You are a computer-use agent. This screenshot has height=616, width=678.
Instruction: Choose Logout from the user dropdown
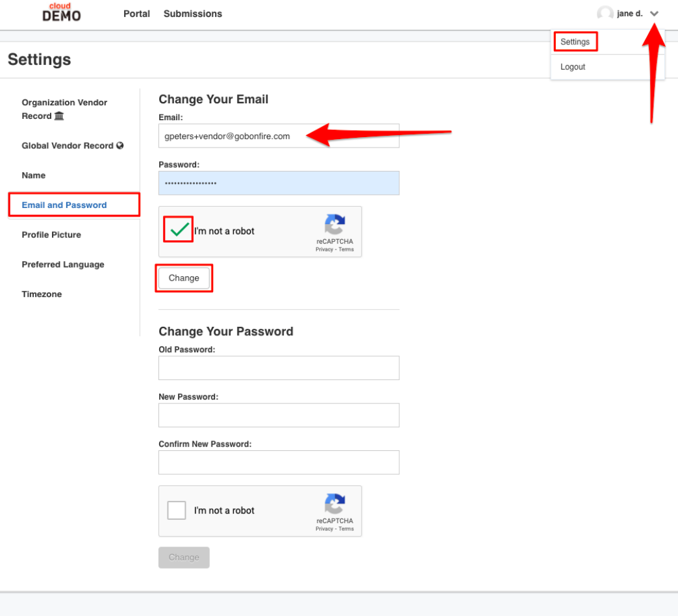coord(573,67)
